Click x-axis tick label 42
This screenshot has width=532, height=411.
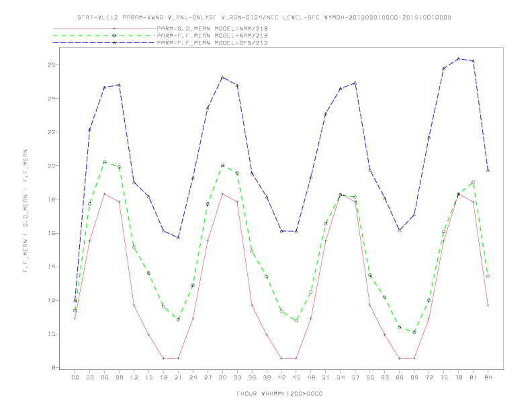point(281,377)
